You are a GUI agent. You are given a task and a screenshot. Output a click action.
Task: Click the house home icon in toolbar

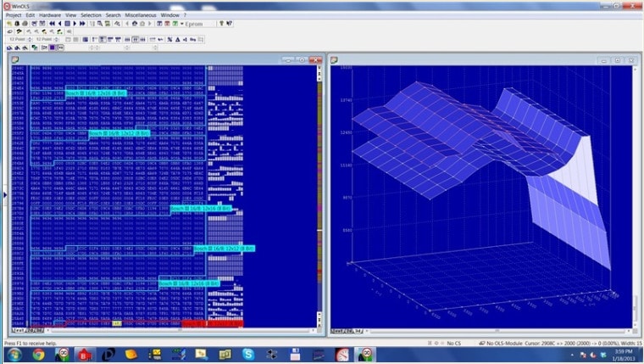(x=134, y=24)
